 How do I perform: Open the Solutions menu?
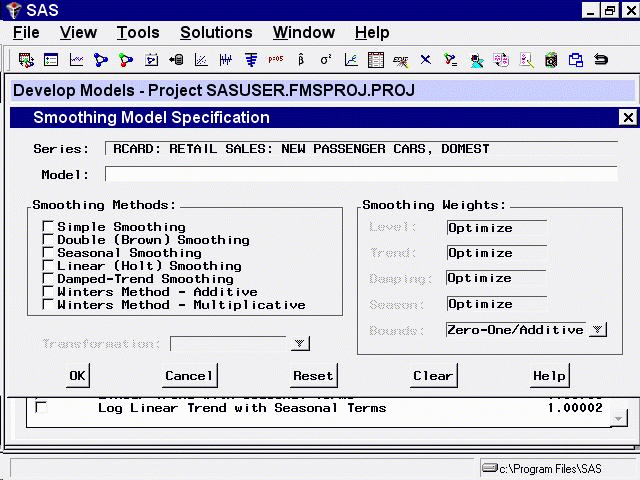coord(216,32)
